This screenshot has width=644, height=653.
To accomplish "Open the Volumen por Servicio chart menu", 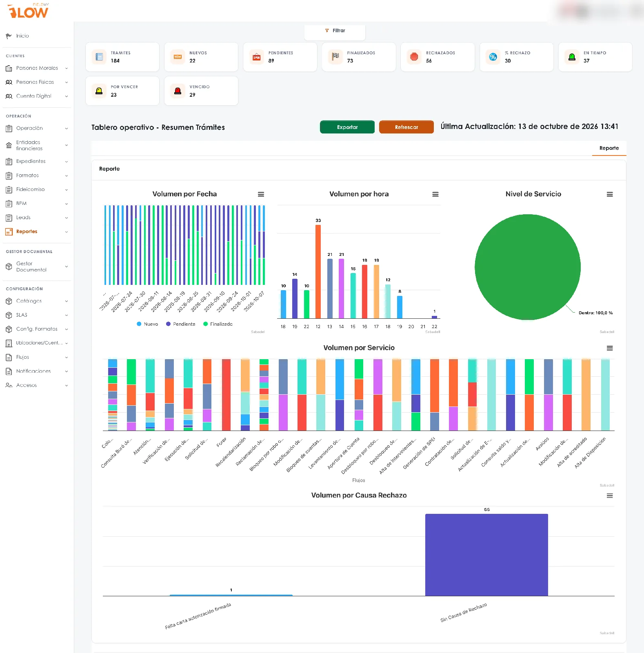I will pyautogui.click(x=610, y=348).
